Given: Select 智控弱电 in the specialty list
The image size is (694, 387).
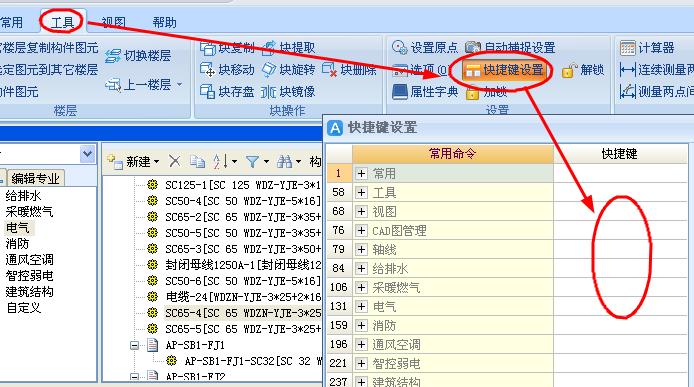Looking at the screenshot, I should tap(29, 275).
